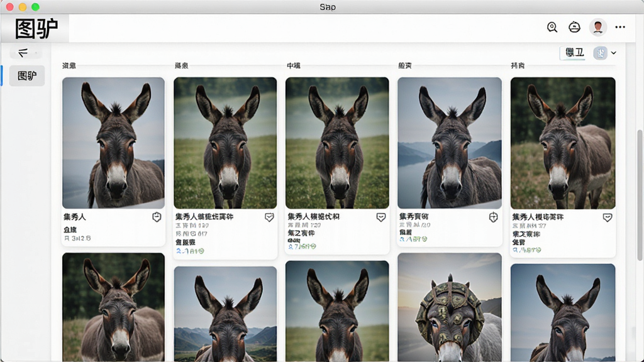Open the top-row donkey photo with blue mountain lake
Viewport: 644px width, 362px height.
click(x=449, y=143)
